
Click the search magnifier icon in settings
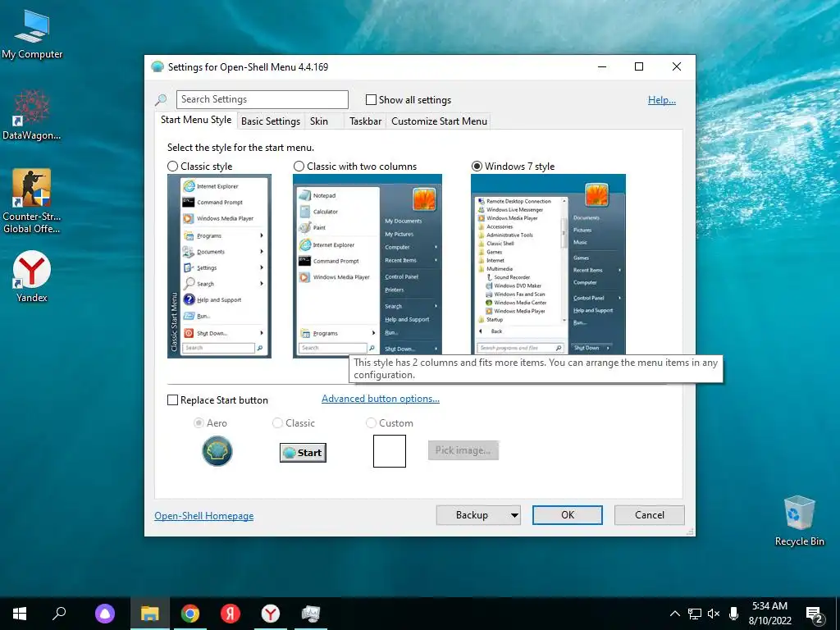click(161, 99)
